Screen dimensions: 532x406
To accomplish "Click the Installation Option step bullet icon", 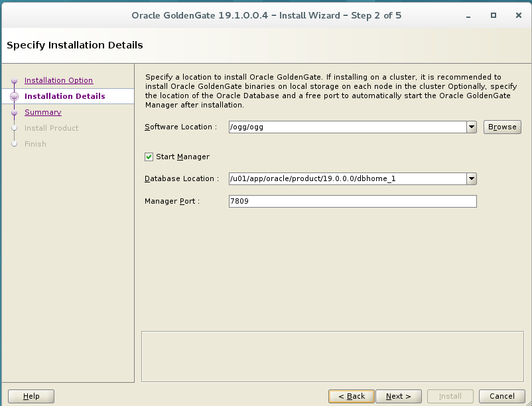I will click(14, 81).
